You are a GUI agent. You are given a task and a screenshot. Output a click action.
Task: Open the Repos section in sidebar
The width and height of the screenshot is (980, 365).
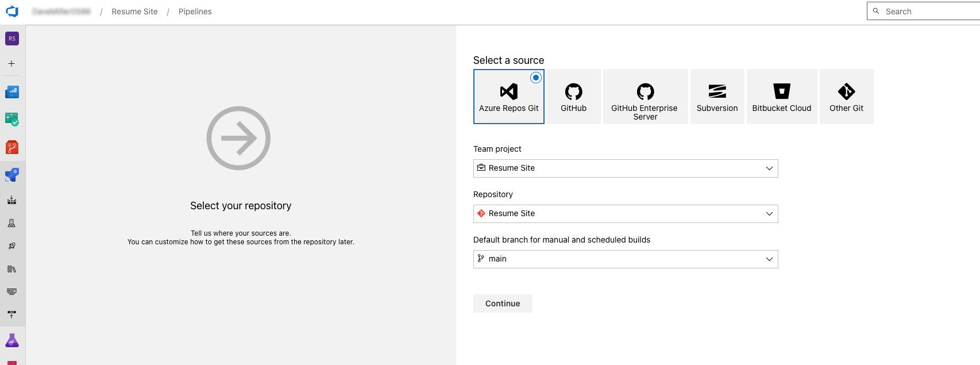pyautogui.click(x=12, y=147)
